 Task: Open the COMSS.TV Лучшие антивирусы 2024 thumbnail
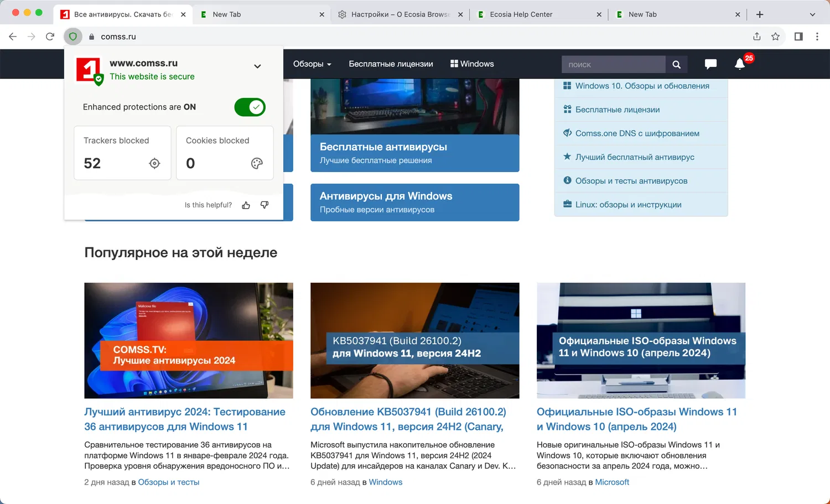[189, 341]
